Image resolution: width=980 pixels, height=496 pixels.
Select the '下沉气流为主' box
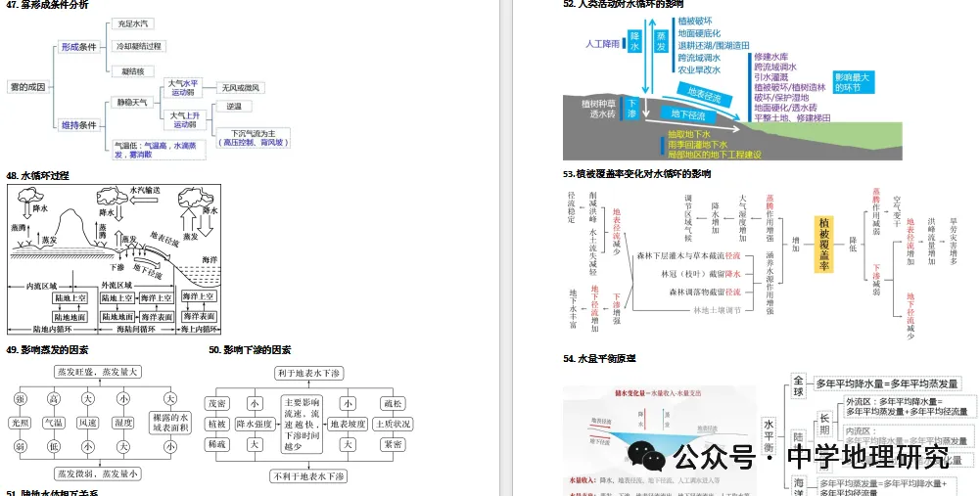coord(254,137)
